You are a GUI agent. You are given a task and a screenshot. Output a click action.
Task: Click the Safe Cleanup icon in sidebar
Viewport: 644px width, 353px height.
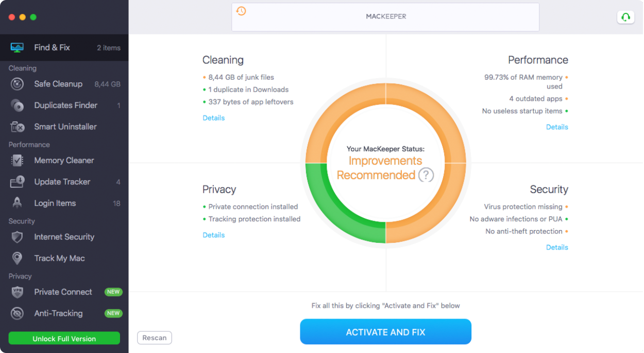coord(17,84)
